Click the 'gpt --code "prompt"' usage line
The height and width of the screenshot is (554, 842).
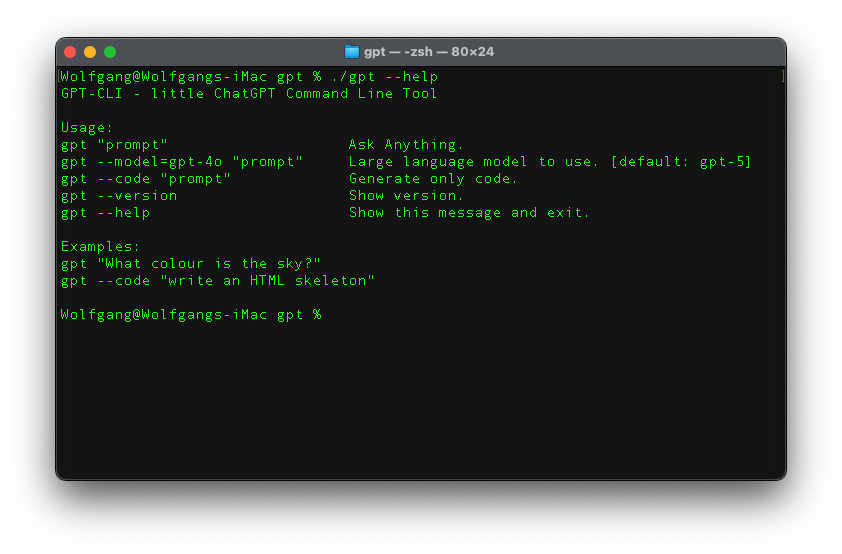146,179
